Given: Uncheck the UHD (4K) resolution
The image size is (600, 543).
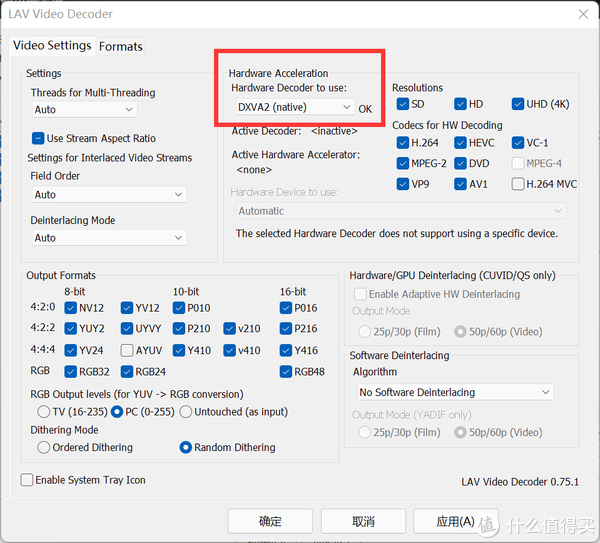Looking at the screenshot, I should pos(517,104).
